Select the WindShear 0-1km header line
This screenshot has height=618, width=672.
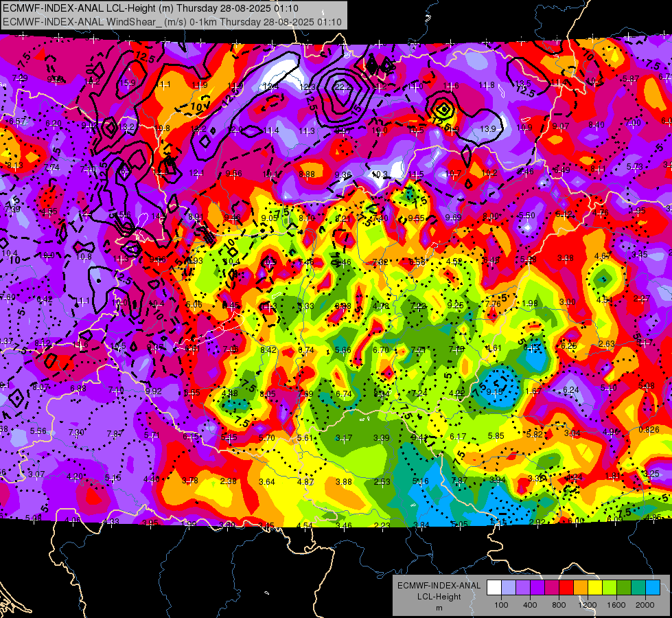(172, 22)
